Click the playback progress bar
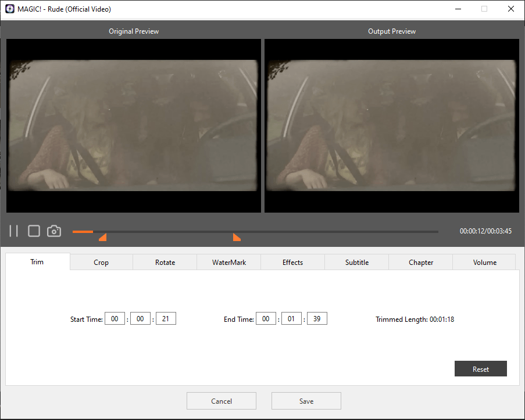 (256, 232)
